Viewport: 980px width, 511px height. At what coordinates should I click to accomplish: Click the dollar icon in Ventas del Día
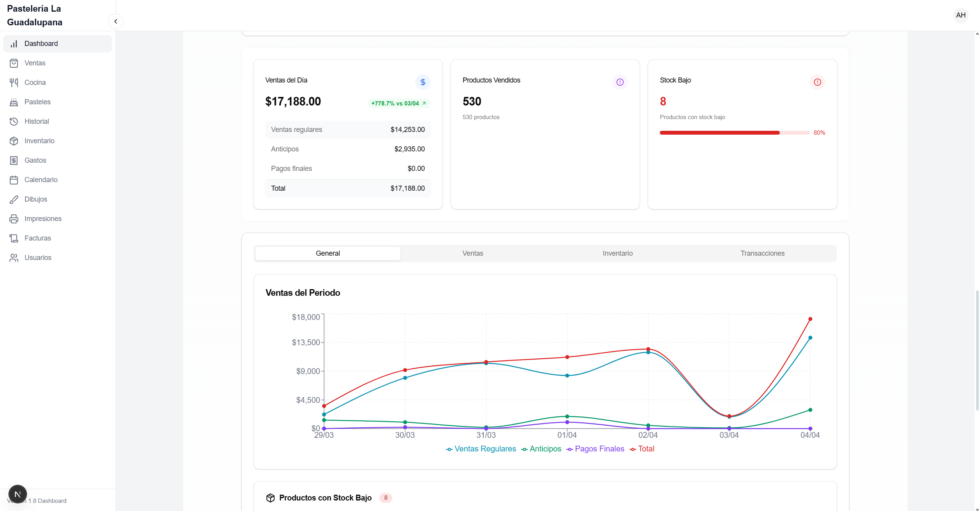[x=423, y=82]
